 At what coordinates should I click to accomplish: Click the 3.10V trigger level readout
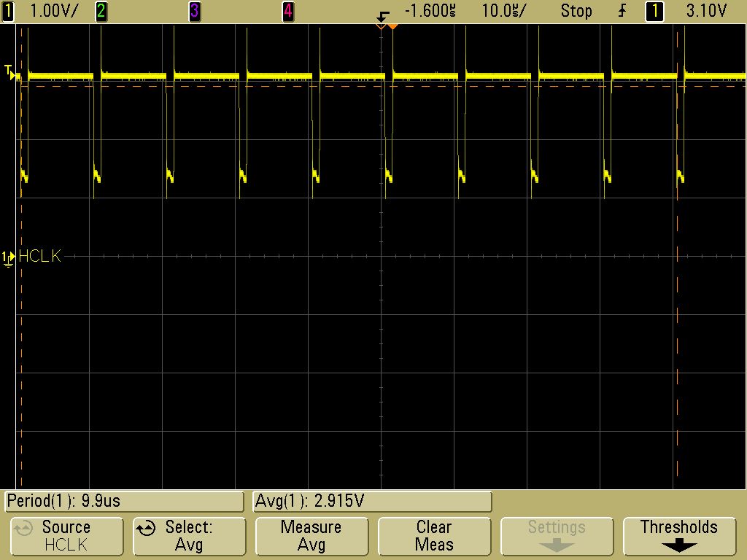pyautogui.click(x=706, y=11)
